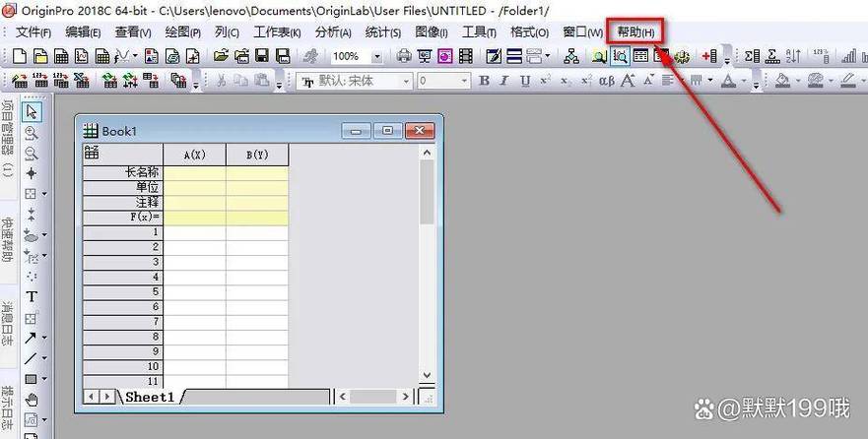Viewport: 868px width, 439px height.
Task: Click the New Folder toolbar icon
Action: tap(40, 56)
